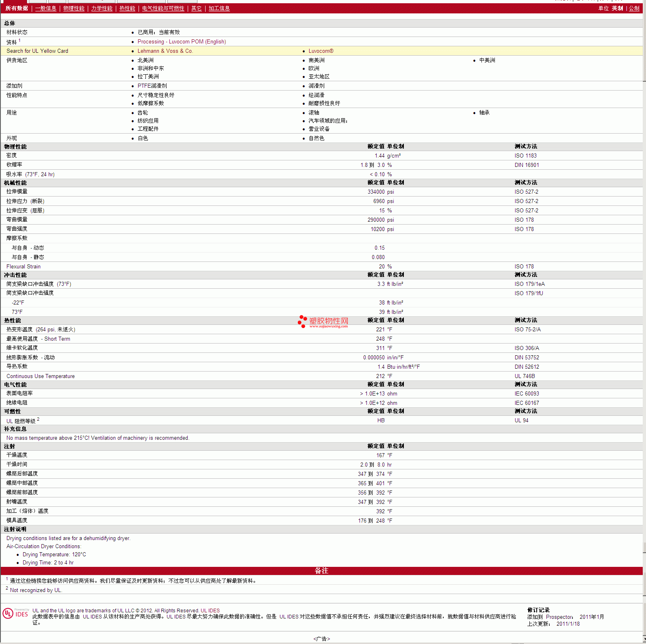Viewport: 646px width, 644px height.
Task: Click the 2011/1/18 last update date
Action: 568,624
